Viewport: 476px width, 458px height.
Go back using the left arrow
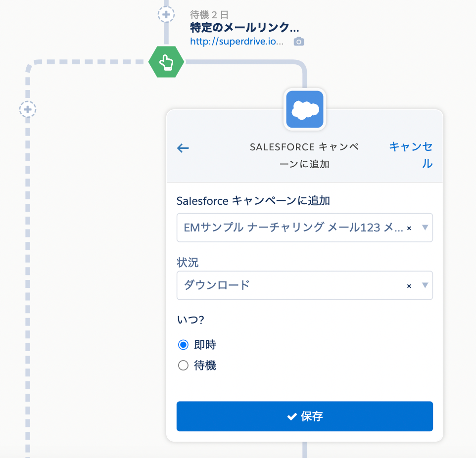coord(183,148)
